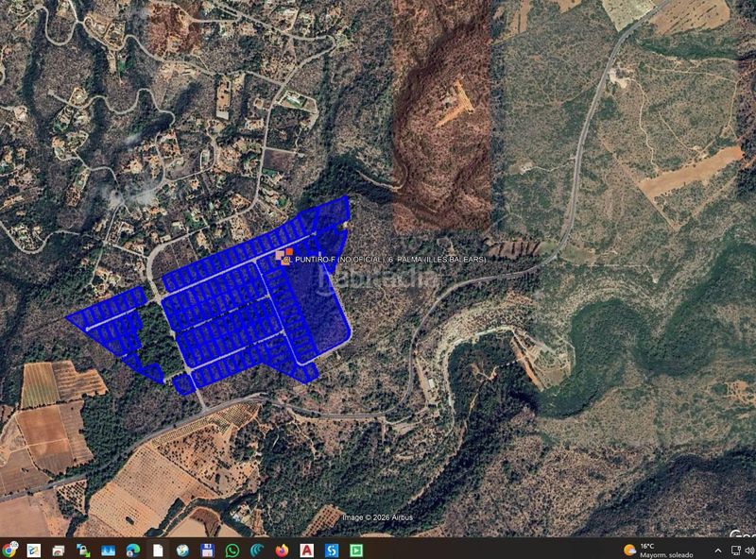Launch Microsoft Edge from the taskbar
Screen dimensions: 756x559
point(133,550)
